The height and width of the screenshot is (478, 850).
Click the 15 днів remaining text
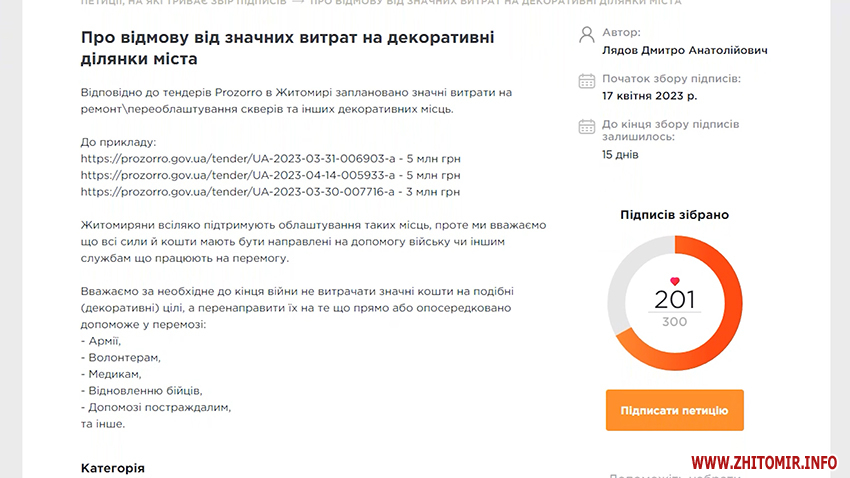pyautogui.click(x=620, y=155)
